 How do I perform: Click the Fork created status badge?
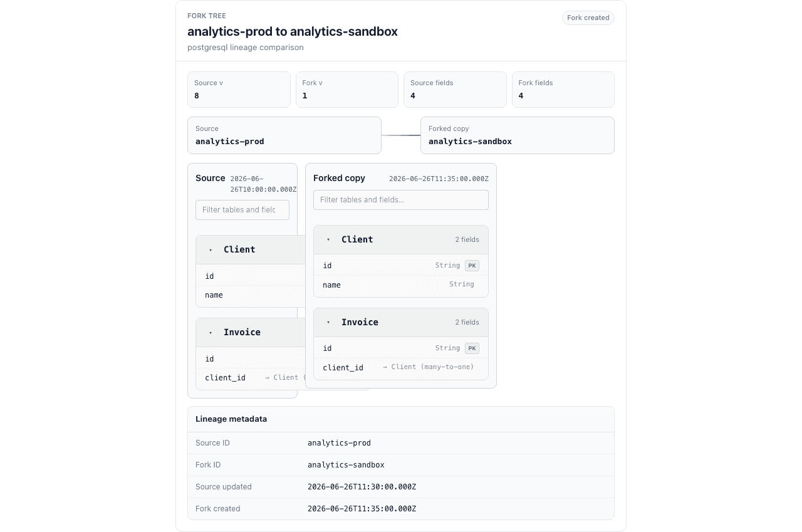[x=588, y=18]
